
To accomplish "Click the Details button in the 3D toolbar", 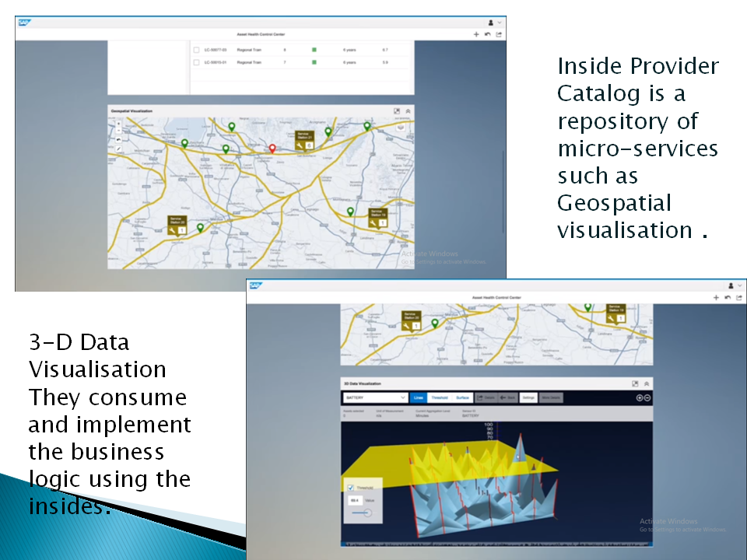I will pyautogui.click(x=486, y=397).
